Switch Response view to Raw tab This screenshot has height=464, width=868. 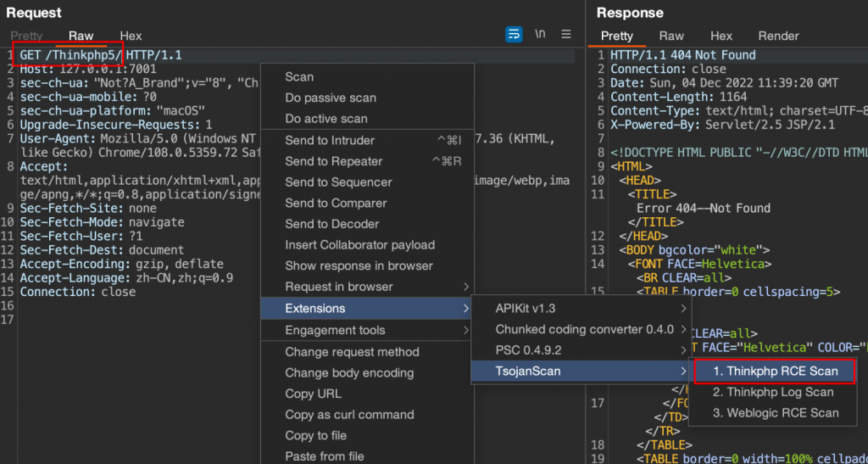pyautogui.click(x=671, y=36)
